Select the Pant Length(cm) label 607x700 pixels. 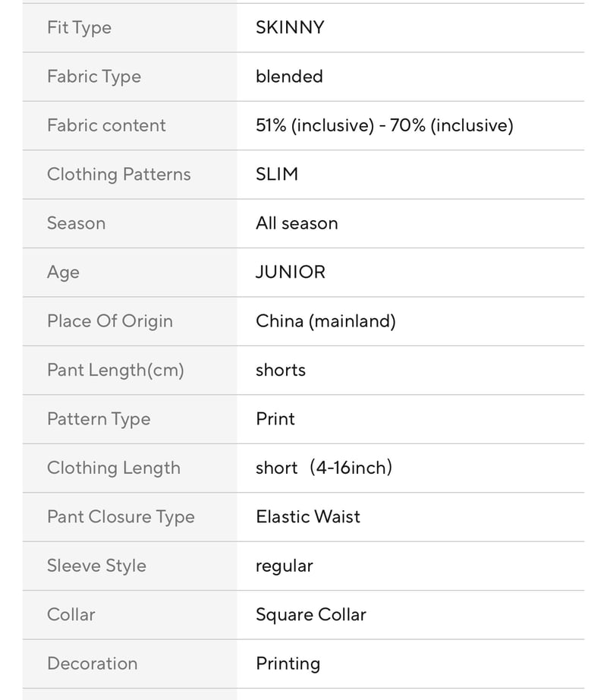[116, 370]
